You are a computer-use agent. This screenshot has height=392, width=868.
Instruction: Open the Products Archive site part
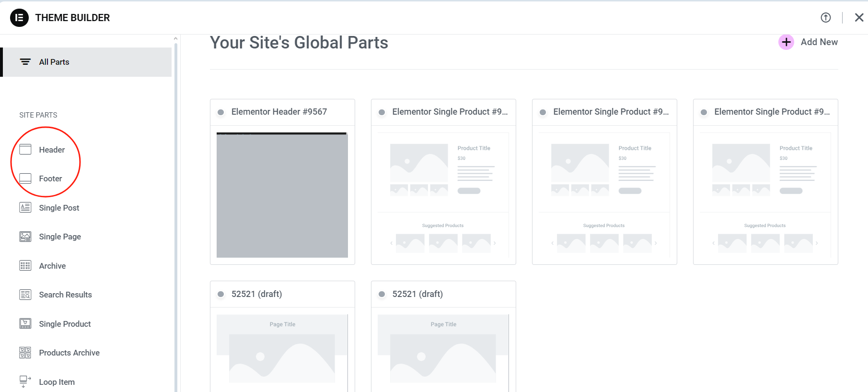[x=69, y=353]
